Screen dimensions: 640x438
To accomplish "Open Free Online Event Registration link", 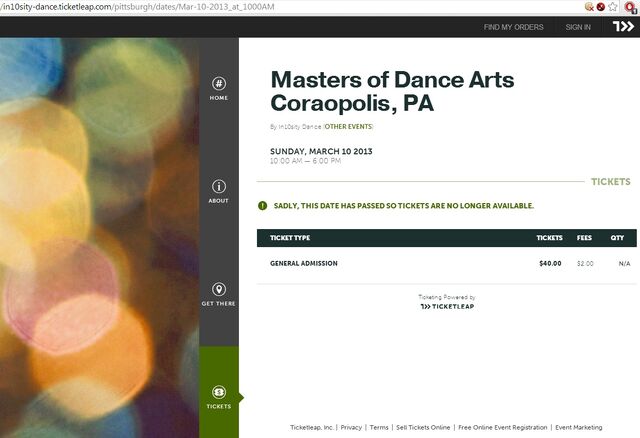I will pos(502,427).
